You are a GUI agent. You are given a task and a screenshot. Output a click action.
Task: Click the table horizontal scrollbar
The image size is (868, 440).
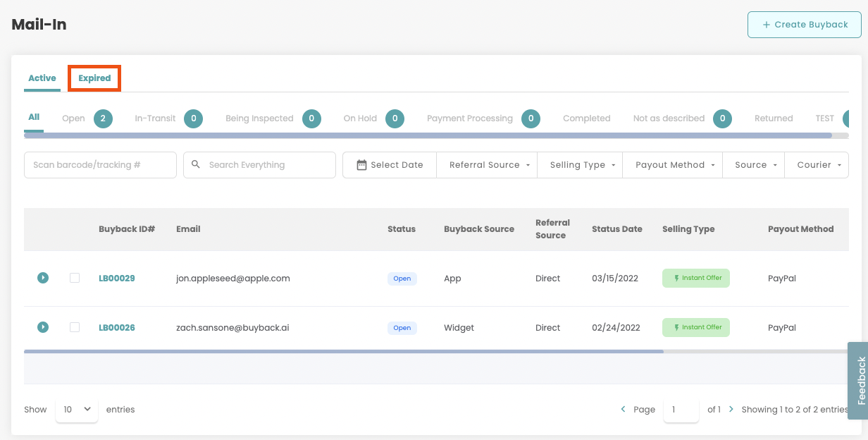(x=344, y=350)
